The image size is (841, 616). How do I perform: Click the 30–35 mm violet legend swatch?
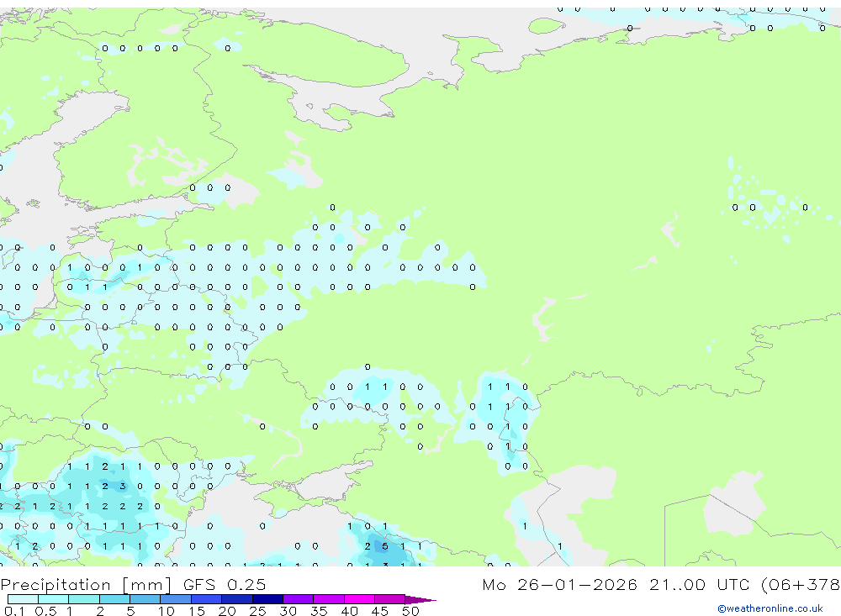coord(299,599)
